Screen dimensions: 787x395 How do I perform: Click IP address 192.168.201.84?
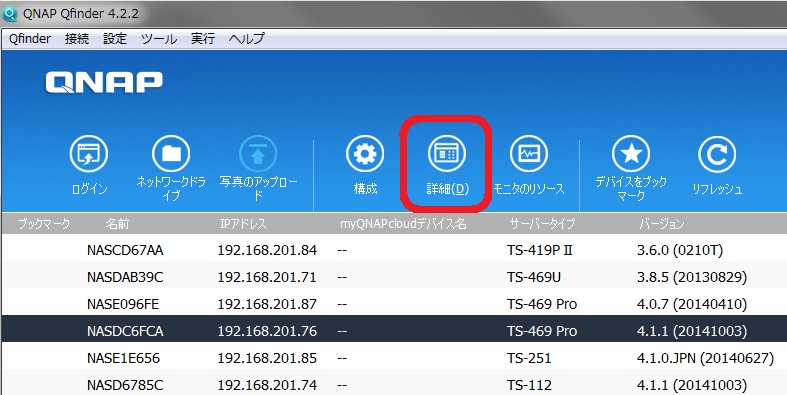point(267,250)
